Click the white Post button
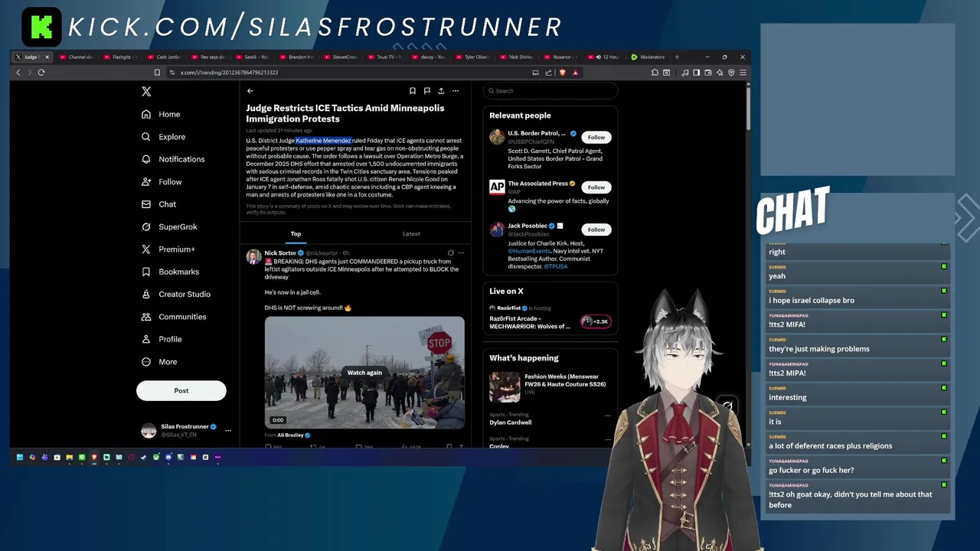The height and width of the screenshot is (551, 980). pos(181,390)
